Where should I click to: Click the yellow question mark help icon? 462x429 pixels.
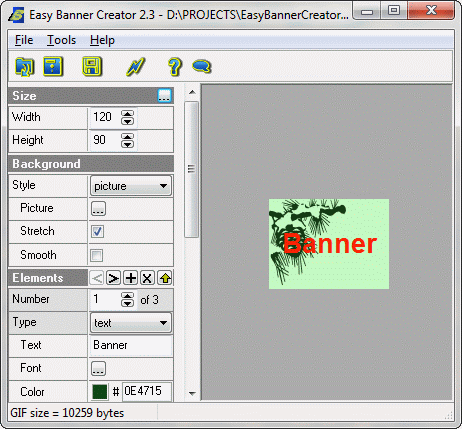[175, 66]
